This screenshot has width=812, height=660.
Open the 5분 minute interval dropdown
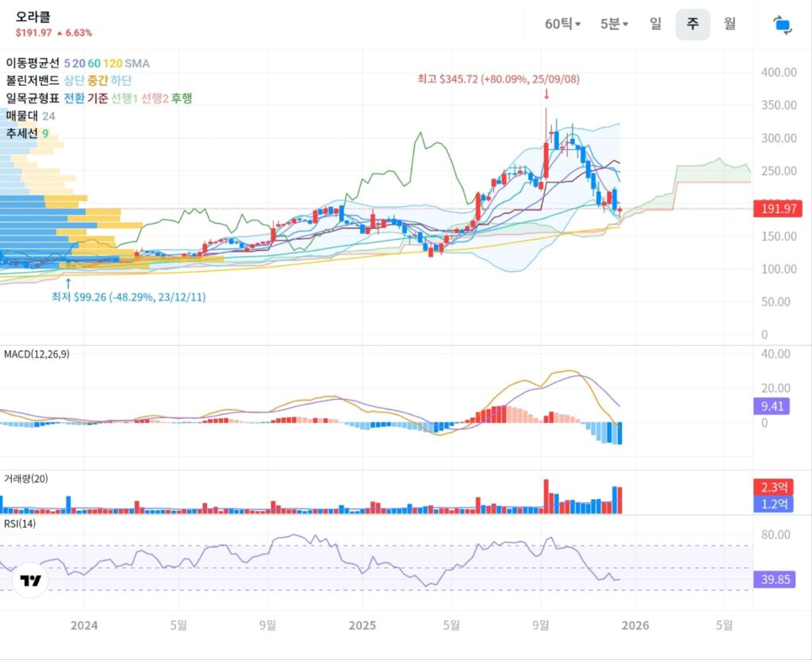tap(614, 25)
